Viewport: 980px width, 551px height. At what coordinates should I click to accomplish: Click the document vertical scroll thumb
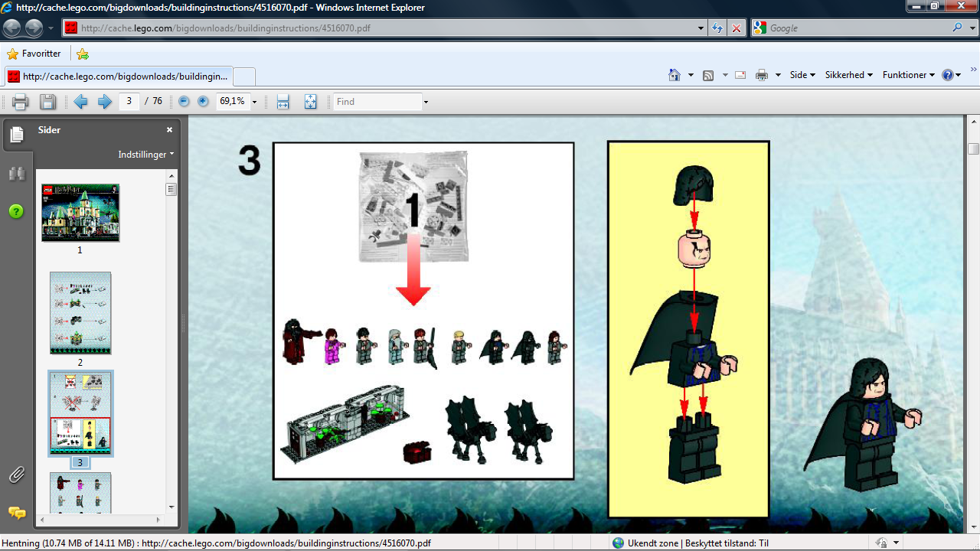pos(973,149)
